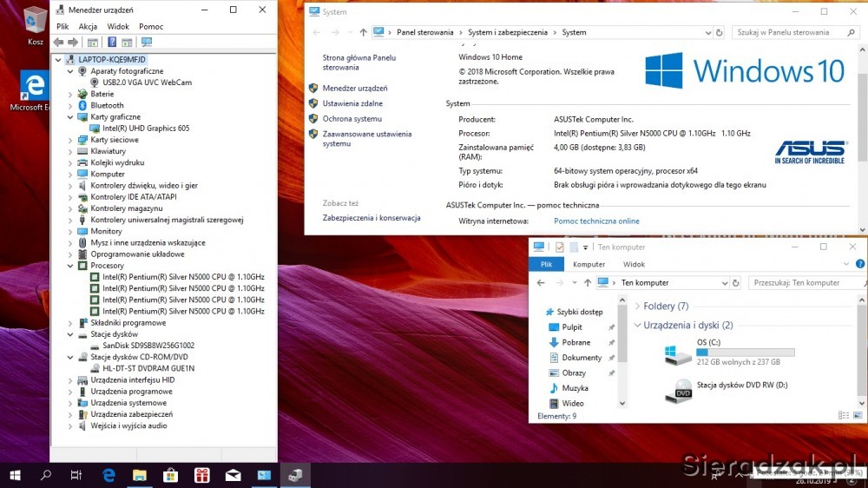
Task: Select SanDisk SD9SB8W256G1002 disk drive
Action: (x=148, y=346)
